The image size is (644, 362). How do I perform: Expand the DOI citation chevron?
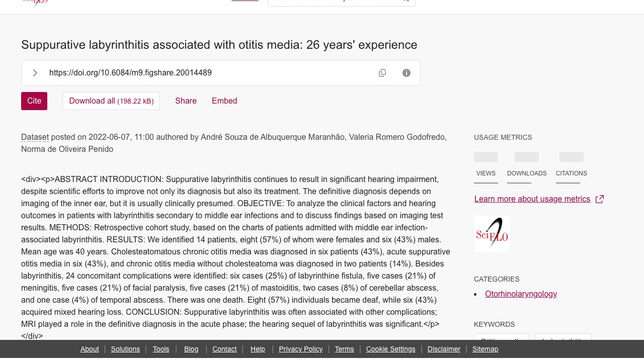point(35,73)
